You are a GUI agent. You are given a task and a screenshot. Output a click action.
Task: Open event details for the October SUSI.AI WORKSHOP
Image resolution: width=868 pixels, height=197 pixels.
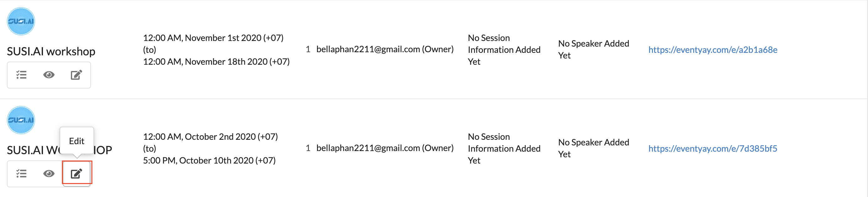point(21,174)
